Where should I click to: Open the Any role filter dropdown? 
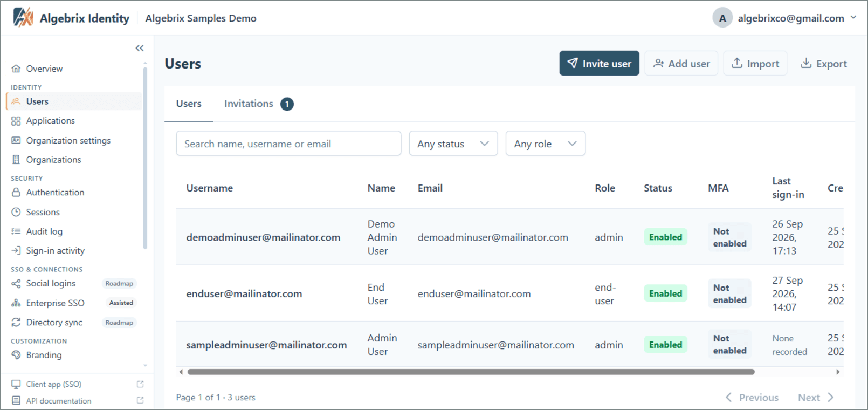[x=546, y=143]
